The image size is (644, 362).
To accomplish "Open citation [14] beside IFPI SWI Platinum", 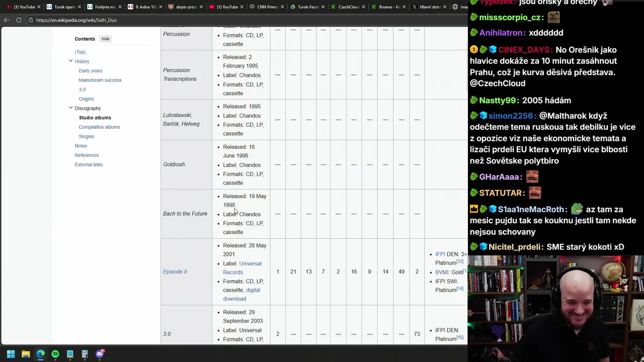I will pos(460,289).
